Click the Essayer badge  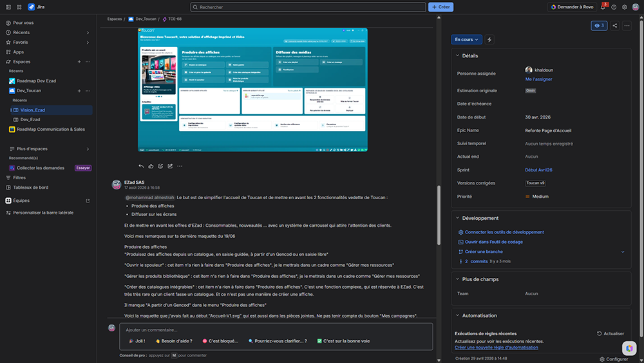[x=83, y=168]
